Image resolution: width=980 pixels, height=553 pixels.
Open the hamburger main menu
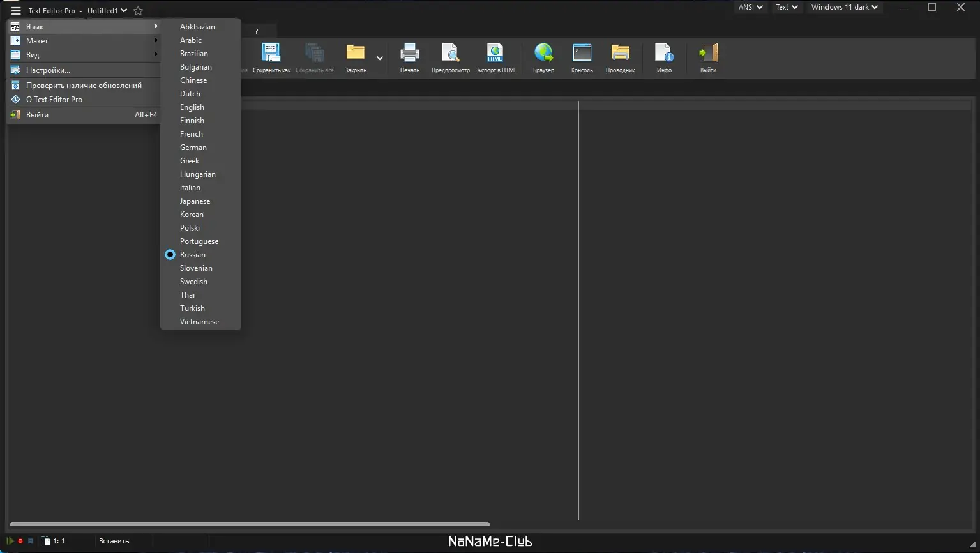(x=16, y=11)
